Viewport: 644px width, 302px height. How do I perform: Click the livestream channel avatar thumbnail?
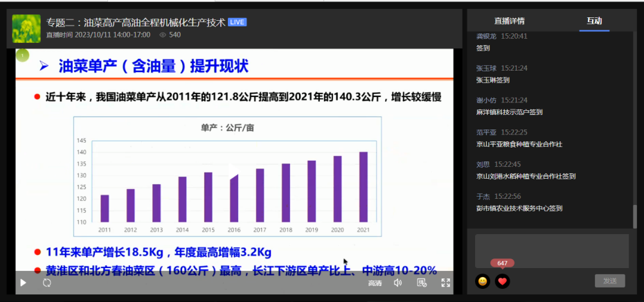point(26,28)
